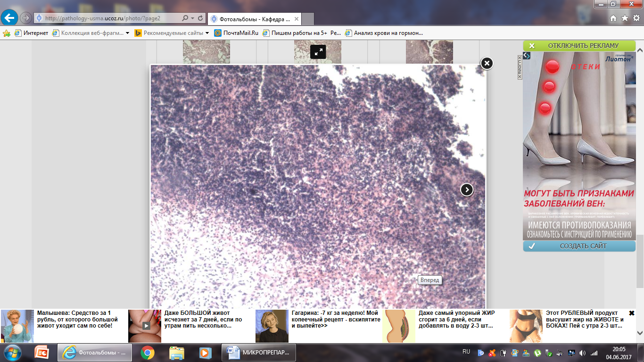Open Google Chrome from the taskbar
Screen dimensions: 644x362
[148, 353]
